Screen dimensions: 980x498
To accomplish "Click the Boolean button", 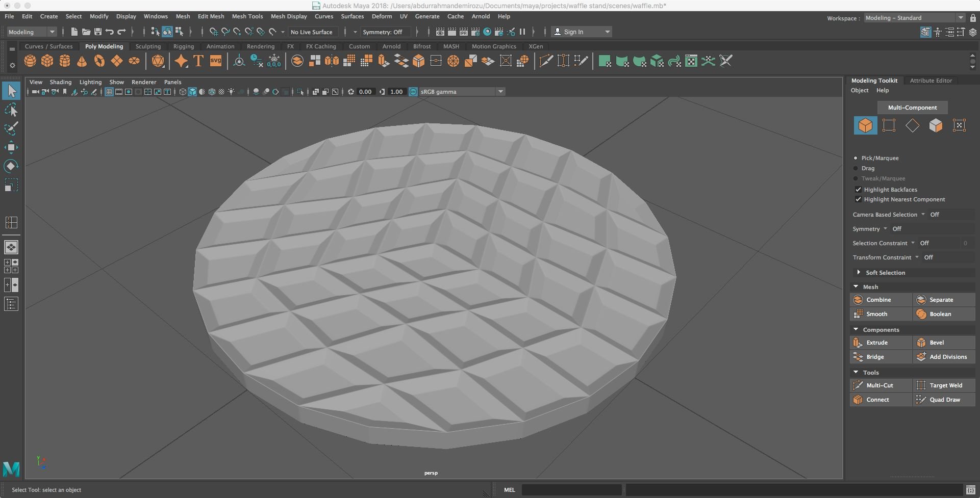I will click(944, 314).
